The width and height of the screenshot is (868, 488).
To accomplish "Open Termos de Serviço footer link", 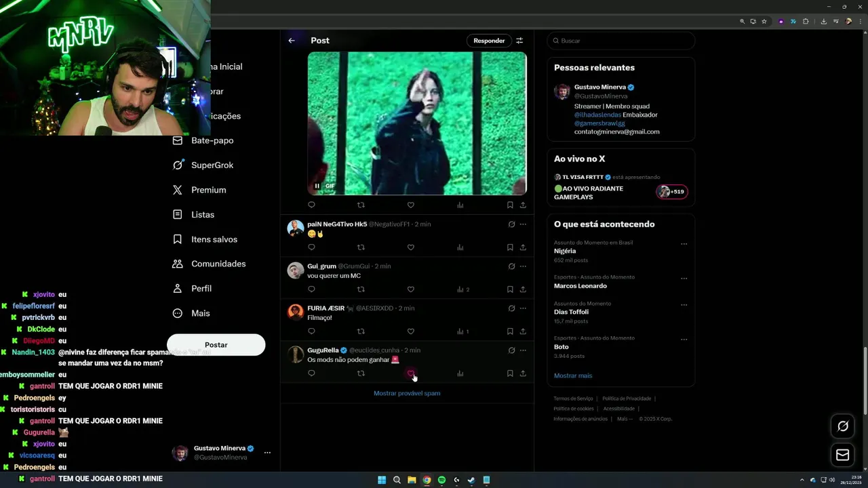I will (x=573, y=399).
